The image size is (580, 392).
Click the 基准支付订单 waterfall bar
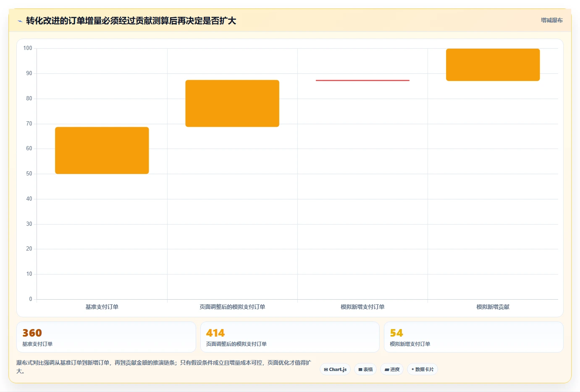pyautogui.click(x=102, y=150)
